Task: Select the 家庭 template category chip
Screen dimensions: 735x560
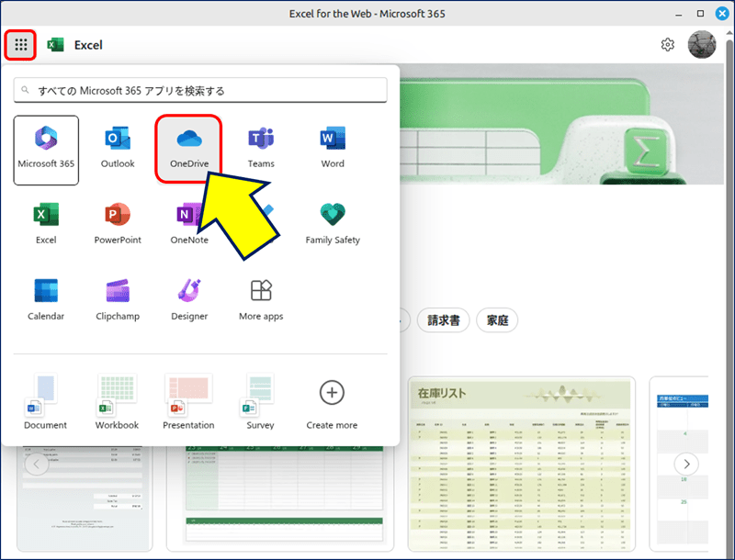Action: (497, 320)
